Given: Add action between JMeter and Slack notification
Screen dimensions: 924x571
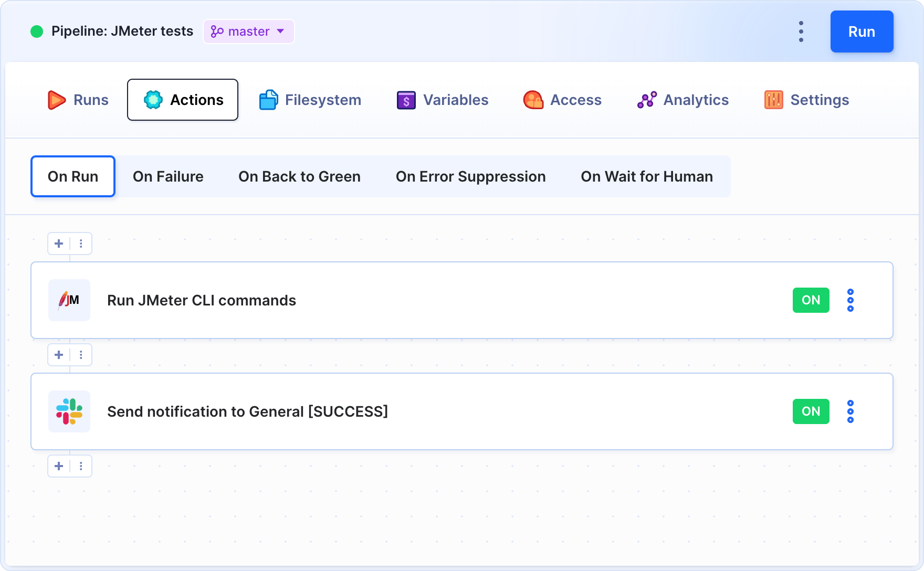Looking at the screenshot, I should (x=59, y=355).
